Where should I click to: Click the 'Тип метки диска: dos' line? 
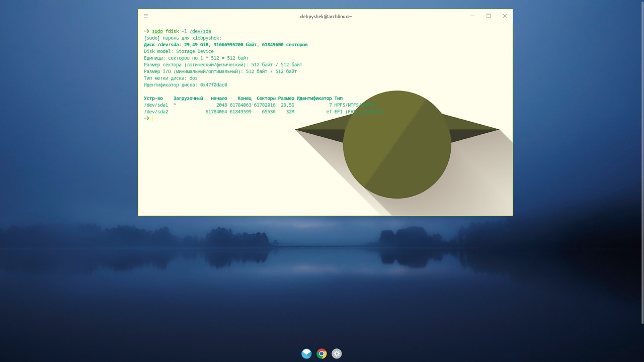tap(171, 78)
